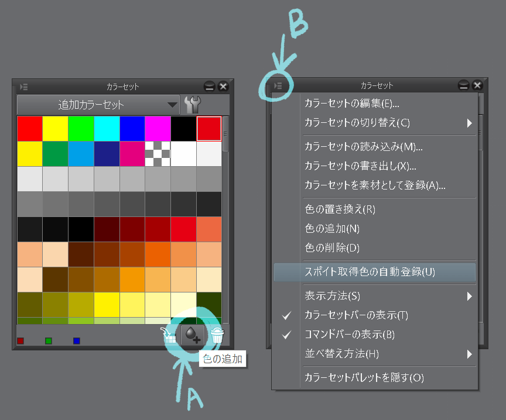The image size is (506, 420).
Task: Choose カラーセットの読み込み(M)... from menu
Action: (x=363, y=147)
